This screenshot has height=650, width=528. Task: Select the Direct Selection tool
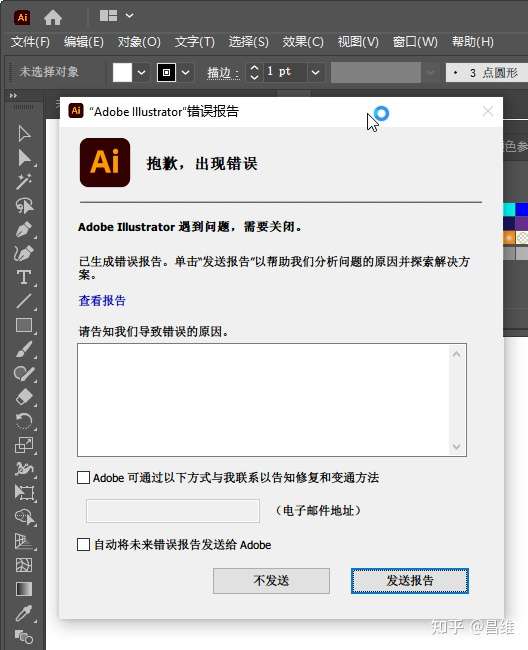click(24, 158)
